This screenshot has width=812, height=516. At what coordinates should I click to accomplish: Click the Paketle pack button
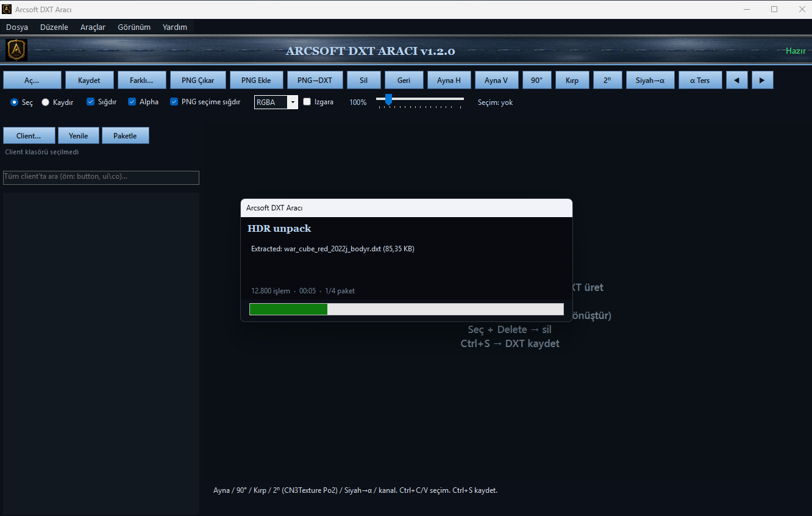126,135
